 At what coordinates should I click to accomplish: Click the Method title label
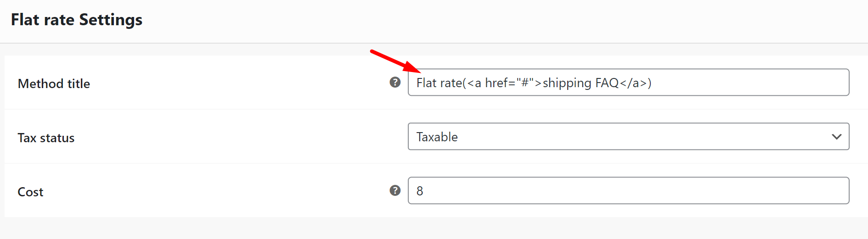pyautogui.click(x=54, y=83)
